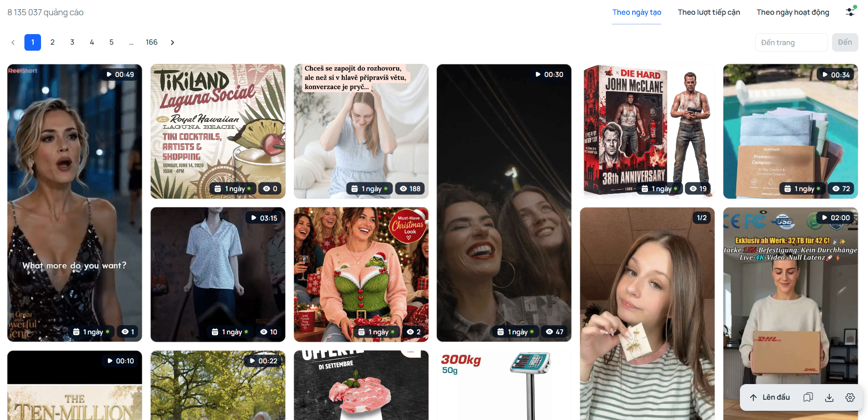The width and height of the screenshot is (868, 420).
Task: Open the gear settings in the floating toolbar
Action: coord(850,397)
